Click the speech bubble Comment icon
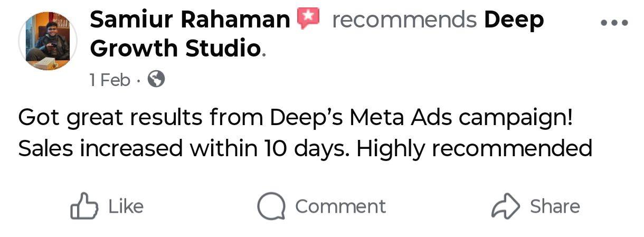The image size is (644, 237). pos(271,206)
